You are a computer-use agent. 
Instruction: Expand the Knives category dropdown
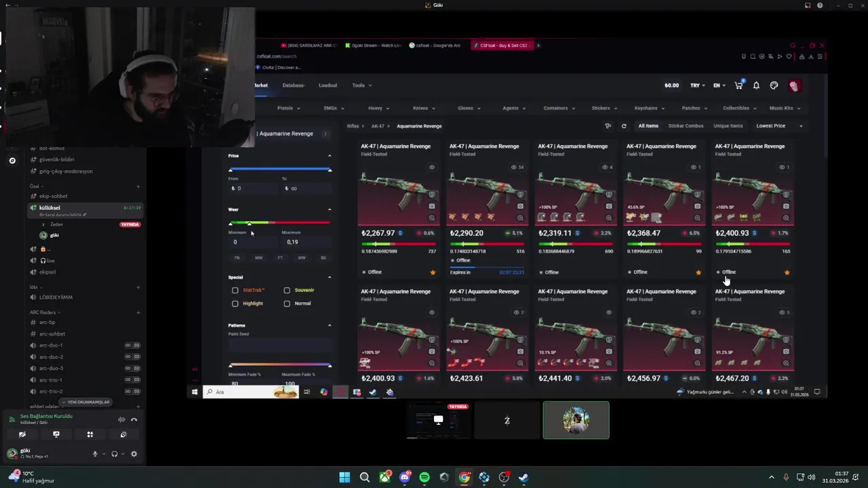424,108
